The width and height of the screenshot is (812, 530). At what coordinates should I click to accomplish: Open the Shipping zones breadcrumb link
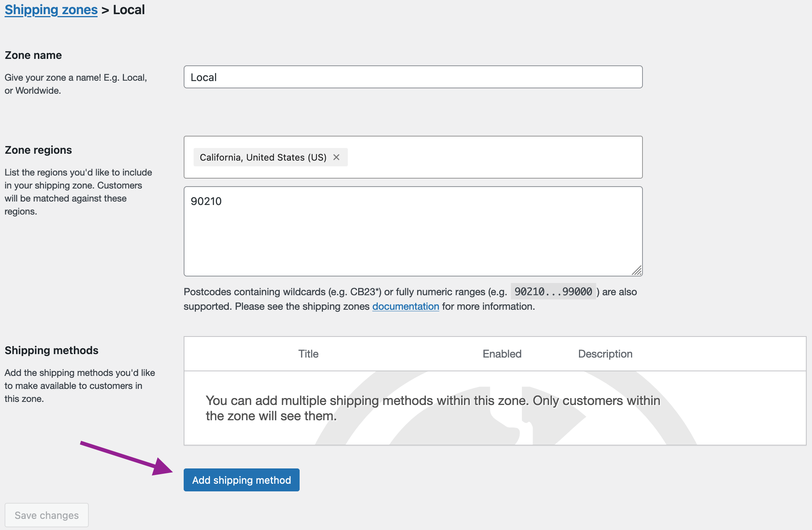[51, 10]
